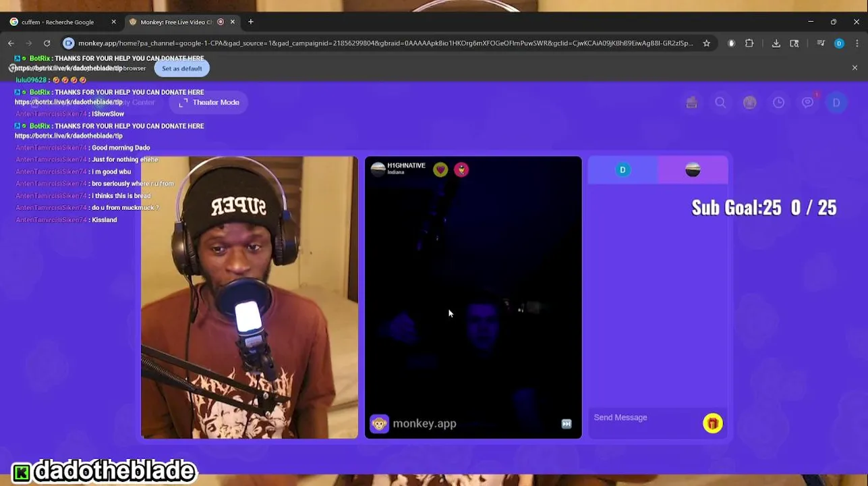Image resolution: width=868 pixels, height=486 pixels.
Task: Open a new browser tab
Action: [251, 22]
